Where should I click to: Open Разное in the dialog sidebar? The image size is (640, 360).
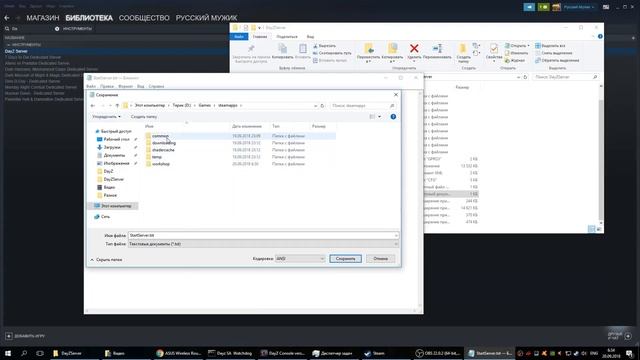point(110,195)
